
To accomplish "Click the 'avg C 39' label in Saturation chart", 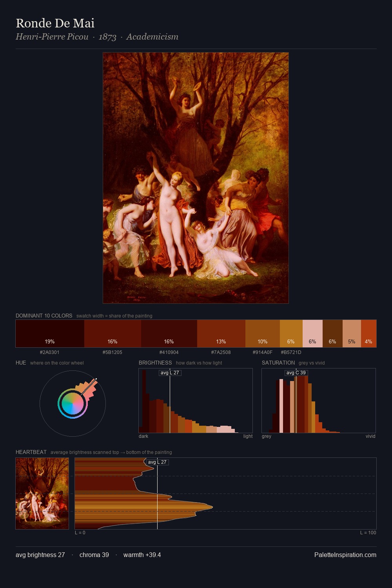I will pyautogui.click(x=296, y=373).
